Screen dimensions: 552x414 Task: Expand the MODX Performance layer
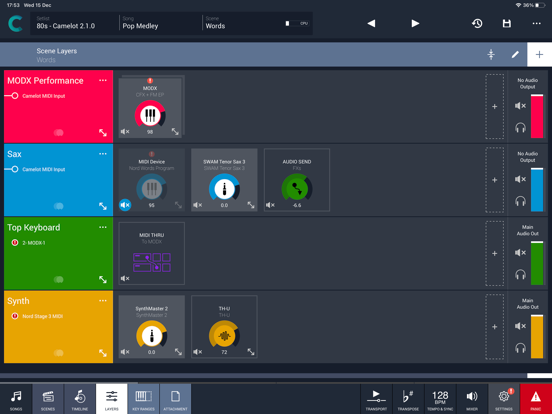click(x=103, y=133)
